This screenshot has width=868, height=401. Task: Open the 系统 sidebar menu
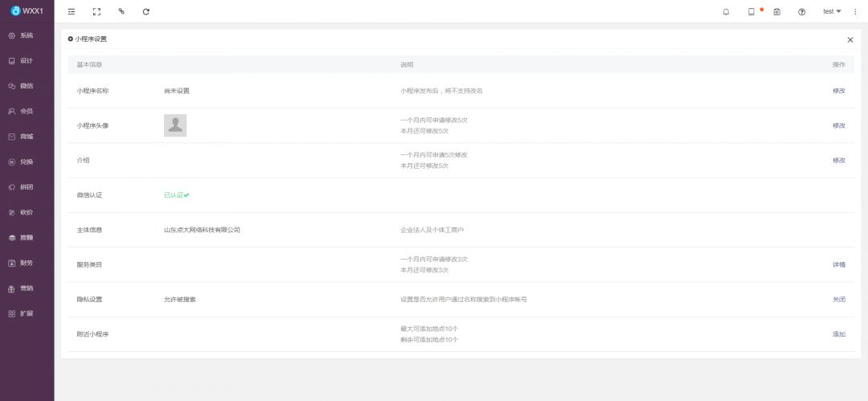(21, 35)
